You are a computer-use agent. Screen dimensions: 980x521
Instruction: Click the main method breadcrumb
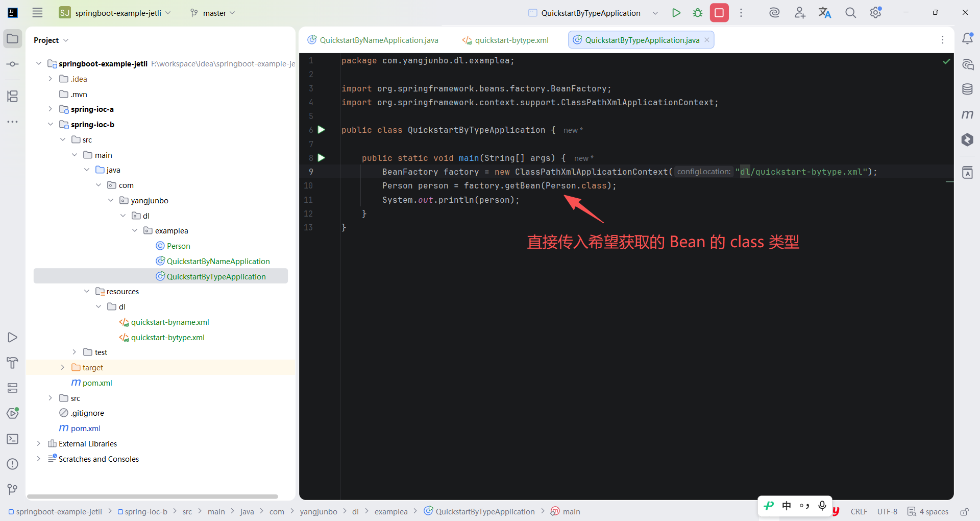(566, 512)
